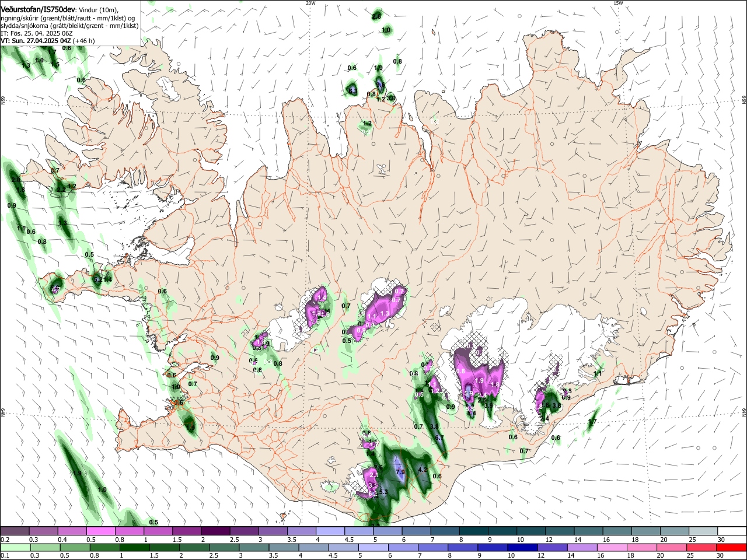Click the snow legend swatch starting at 0.2
Image resolution: width=747 pixels, height=560 pixels.
coord(15,531)
